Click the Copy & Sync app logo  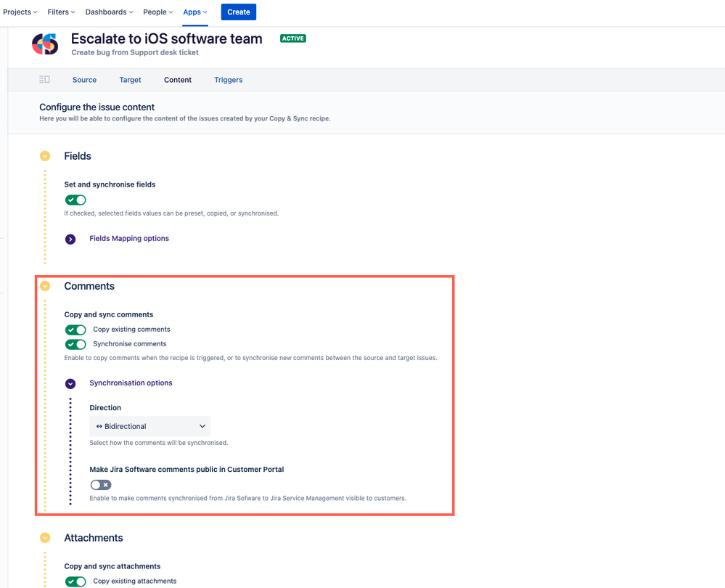[x=45, y=44]
